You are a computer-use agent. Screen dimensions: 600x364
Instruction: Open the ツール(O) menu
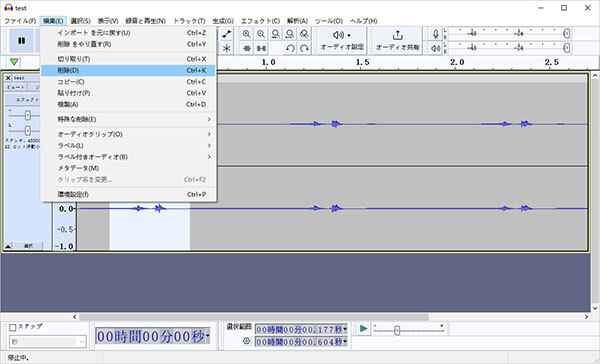(x=329, y=21)
